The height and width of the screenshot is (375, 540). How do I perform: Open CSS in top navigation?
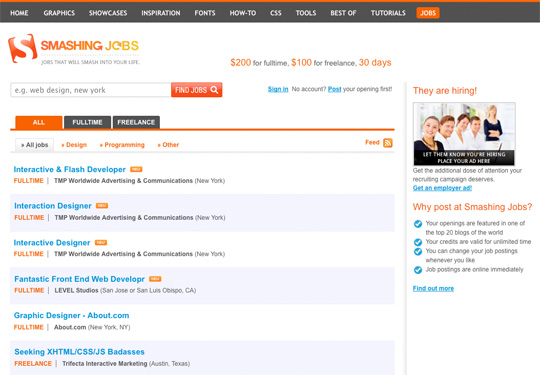tap(276, 13)
